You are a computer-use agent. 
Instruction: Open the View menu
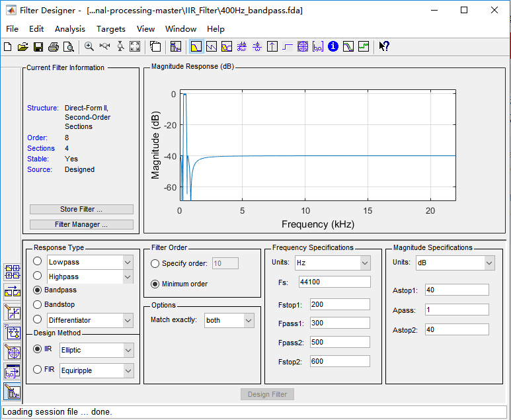[145, 29]
